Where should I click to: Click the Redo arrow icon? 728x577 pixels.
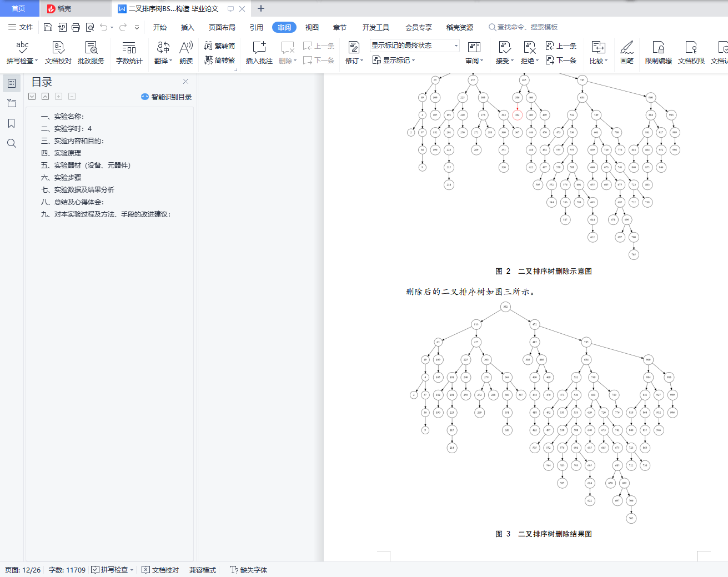pyautogui.click(x=123, y=27)
